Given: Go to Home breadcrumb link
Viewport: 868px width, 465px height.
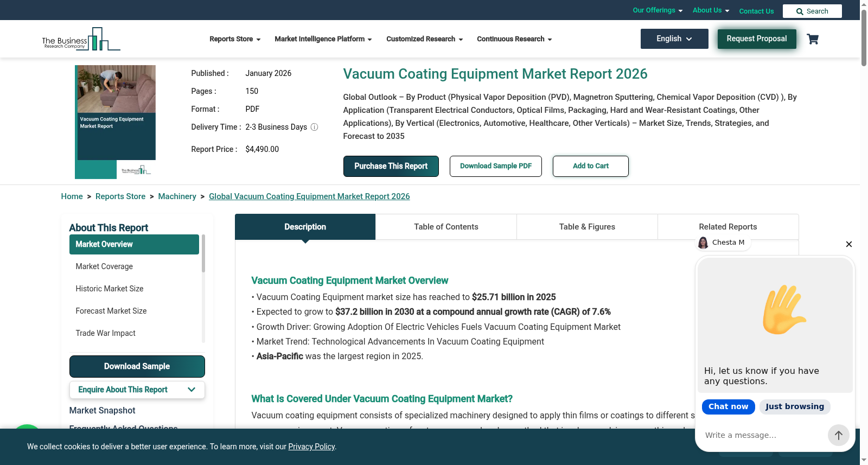Looking at the screenshot, I should [72, 196].
